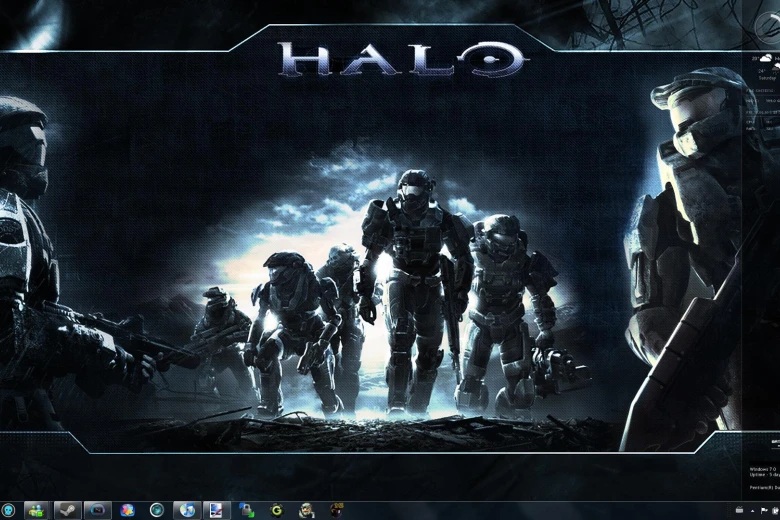The width and height of the screenshot is (780, 520).
Task: Open the picture-with-pen taskbar application
Action: point(217,511)
